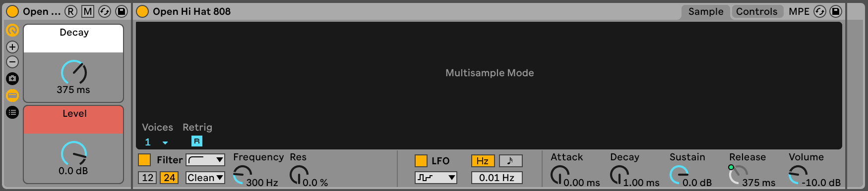The height and width of the screenshot is (191, 868).
Task: Save Open Hi Hat 808 device preset
Action: click(x=836, y=11)
